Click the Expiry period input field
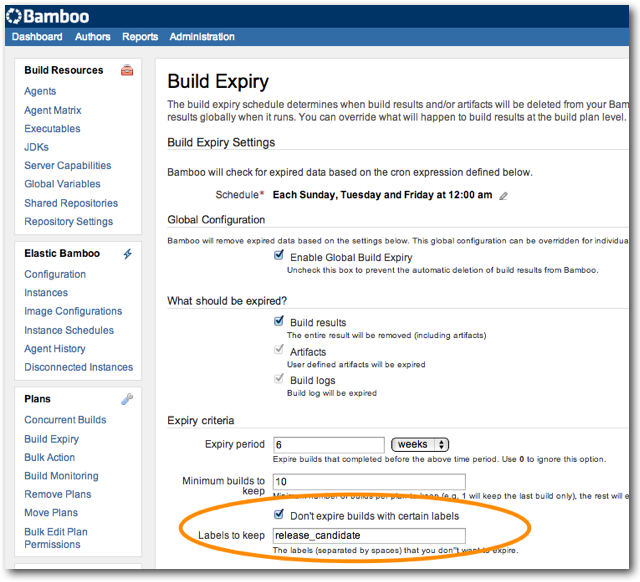 [329, 444]
